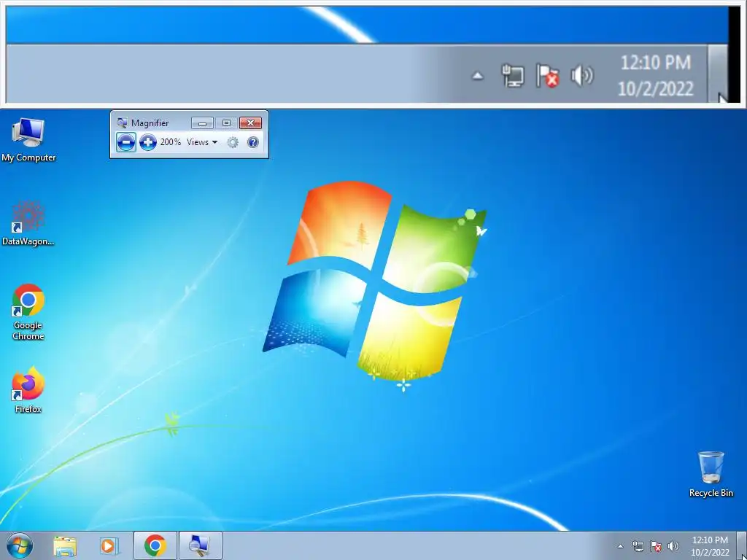Open the taskbar clock showing 12:10 PM
This screenshot has height=560, width=747.
click(710, 546)
